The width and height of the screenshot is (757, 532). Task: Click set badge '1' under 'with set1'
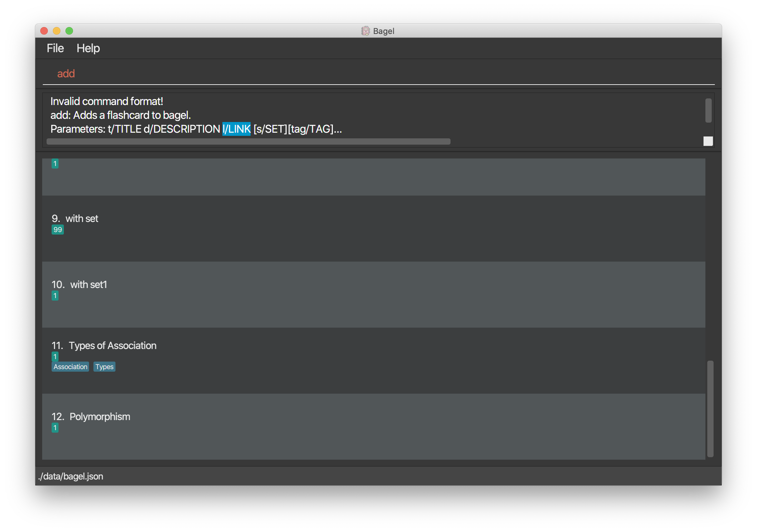pyautogui.click(x=55, y=296)
